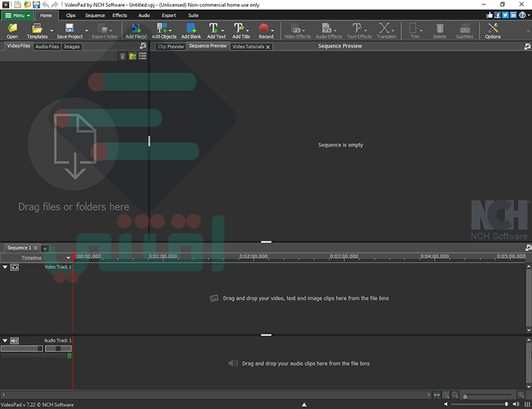Close the Video Tutorials tab
Screen dimensions: 532x409
coord(268,47)
